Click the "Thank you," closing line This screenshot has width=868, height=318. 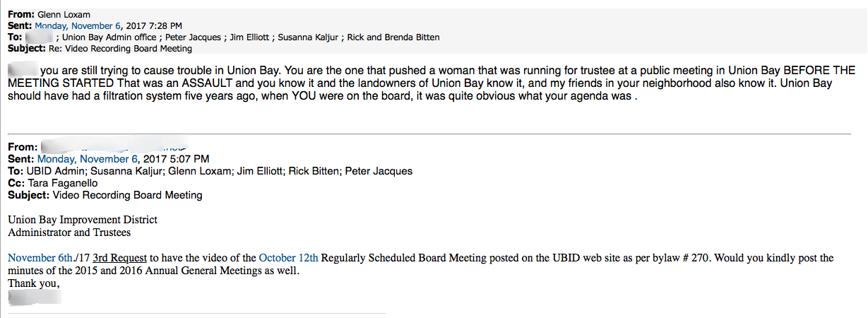coord(34,283)
